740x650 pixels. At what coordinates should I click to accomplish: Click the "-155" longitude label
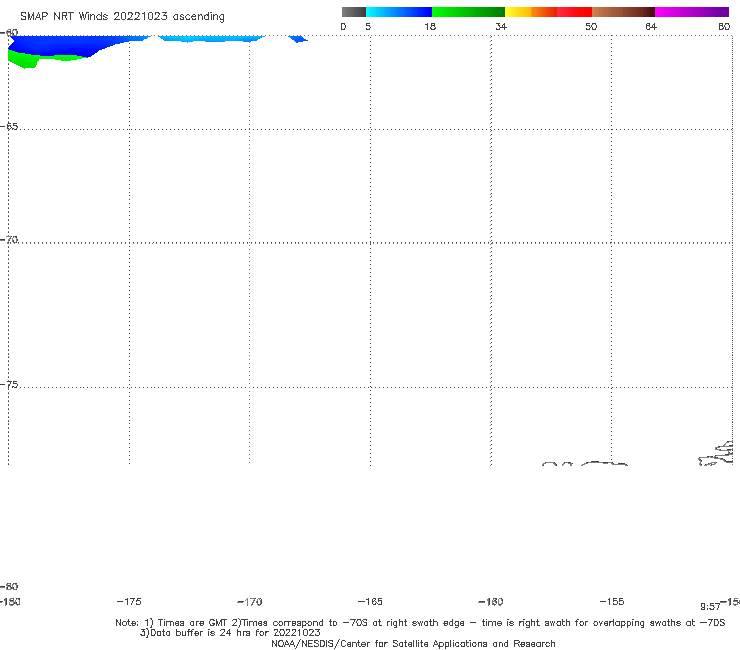(612, 601)
